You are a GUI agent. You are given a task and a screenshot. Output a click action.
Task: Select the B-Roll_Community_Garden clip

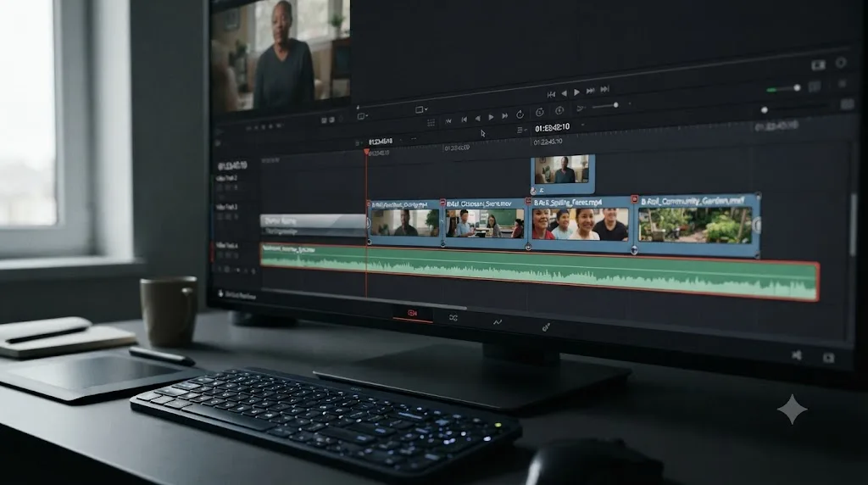coord(696,224)
